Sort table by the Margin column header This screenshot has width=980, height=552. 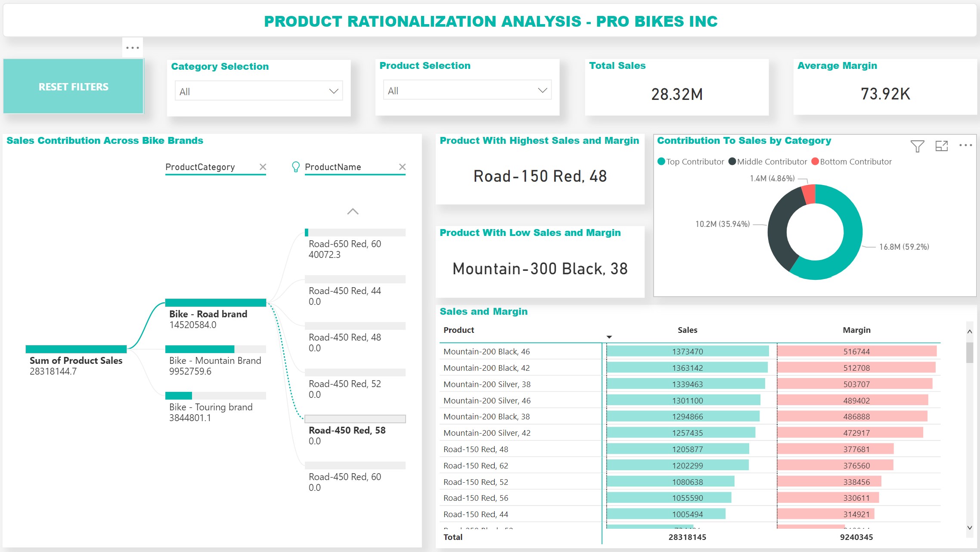pyautogui.click(x=856, y=330)
